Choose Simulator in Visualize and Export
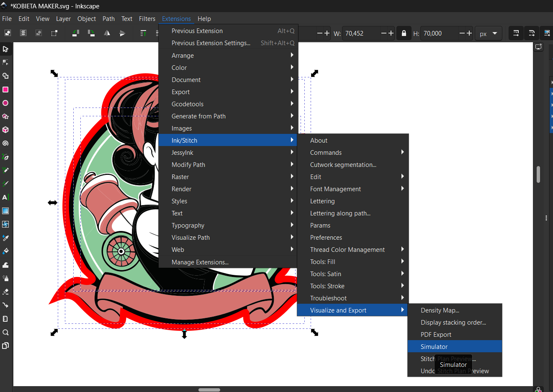This screenshot has width=553, height=392. (455, 346)
